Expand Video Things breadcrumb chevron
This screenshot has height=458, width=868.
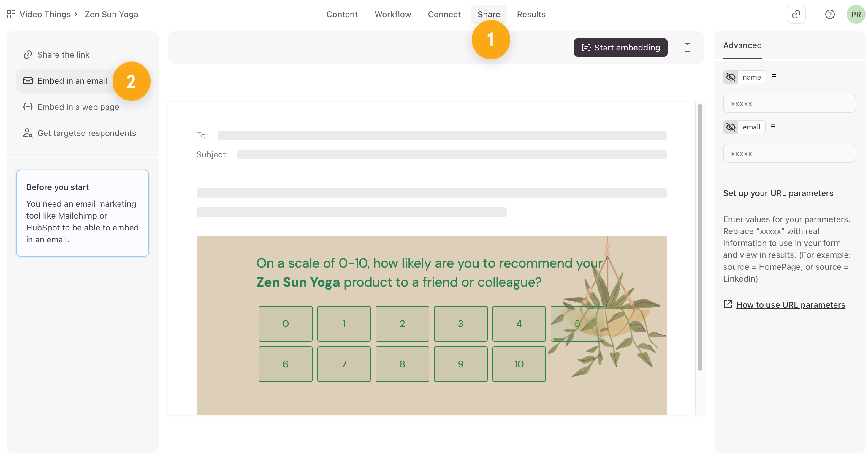(x=76, y=14)
